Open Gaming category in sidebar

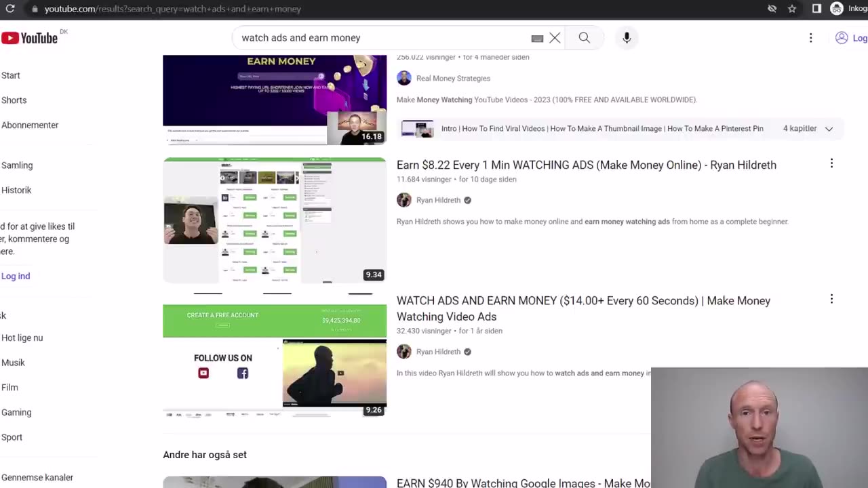pos(16,412)
